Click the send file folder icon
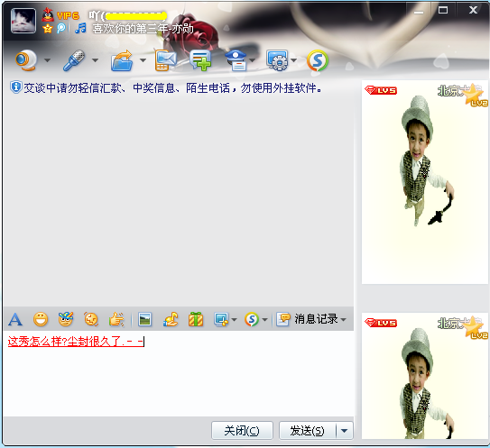Image resolution: width=490 pixels, height=448 pixels. click(122, 60)
